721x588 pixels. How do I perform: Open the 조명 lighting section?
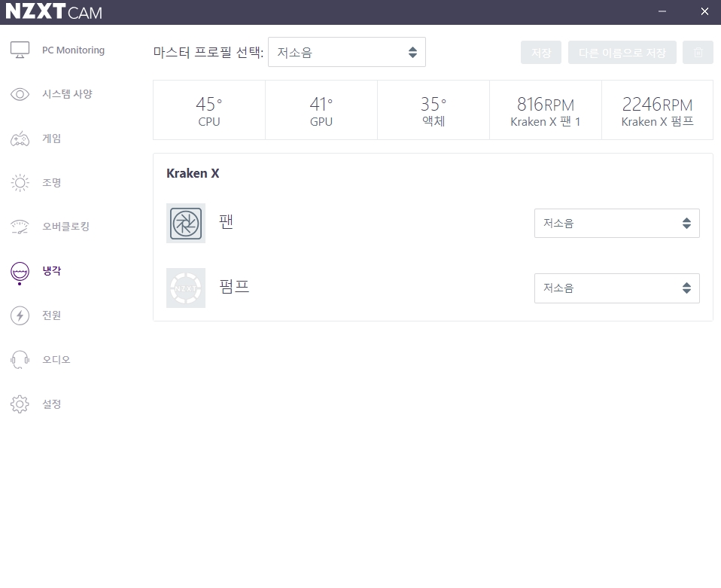[x=51, y=183]
